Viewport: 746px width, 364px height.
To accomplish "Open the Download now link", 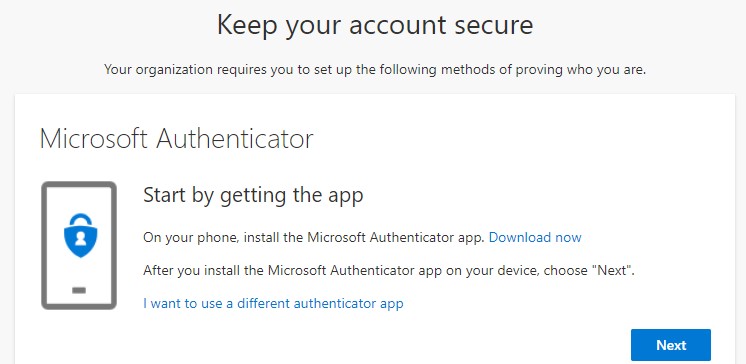I will pyautogui.click(x=535, y=237).
